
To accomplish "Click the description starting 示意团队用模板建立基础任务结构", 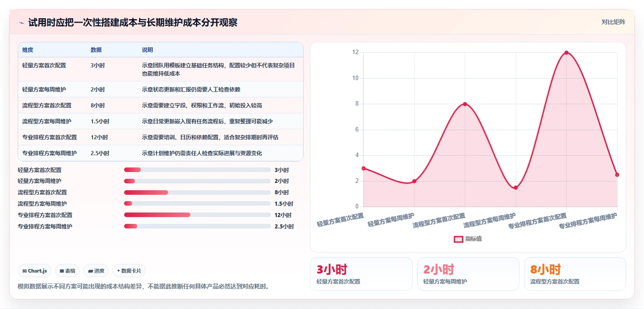I will (218, 69).
